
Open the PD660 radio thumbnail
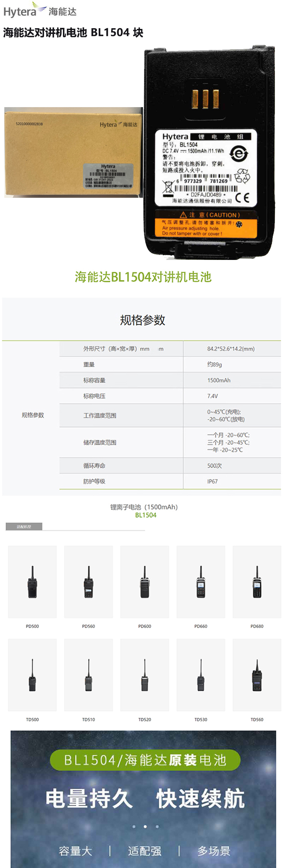pos(201,582)
